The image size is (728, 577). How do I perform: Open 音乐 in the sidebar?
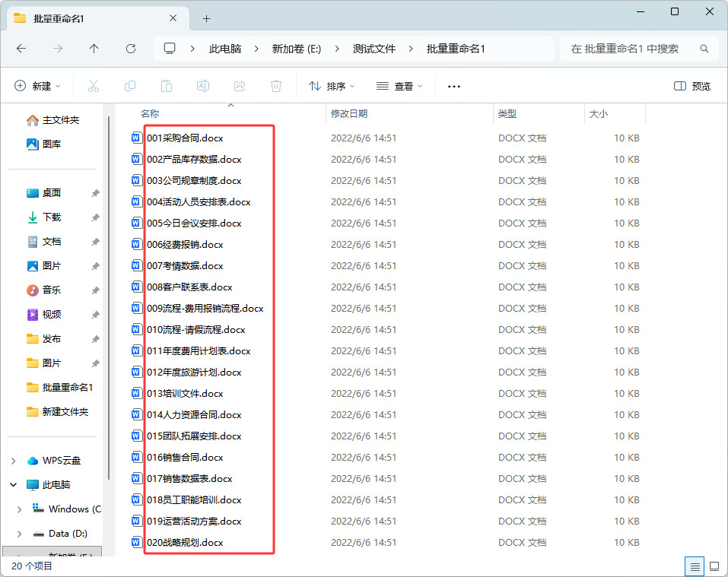click(x=44, y=290)
